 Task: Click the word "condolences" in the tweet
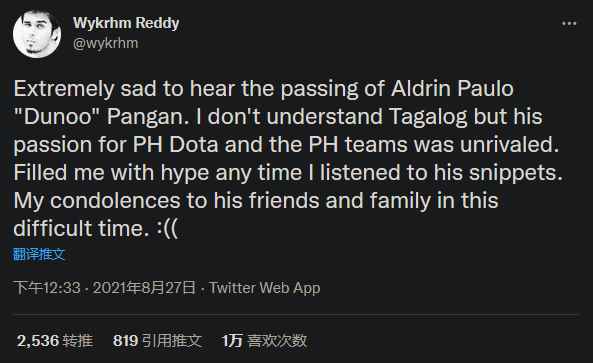[x=115, y=201]
